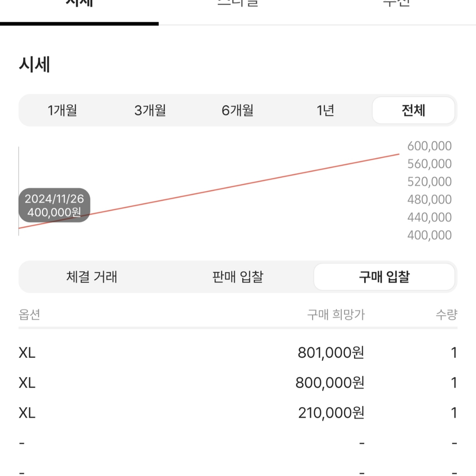
Task: Switch to 판매 입찰 listing view
Action: [x=238, y=277]
